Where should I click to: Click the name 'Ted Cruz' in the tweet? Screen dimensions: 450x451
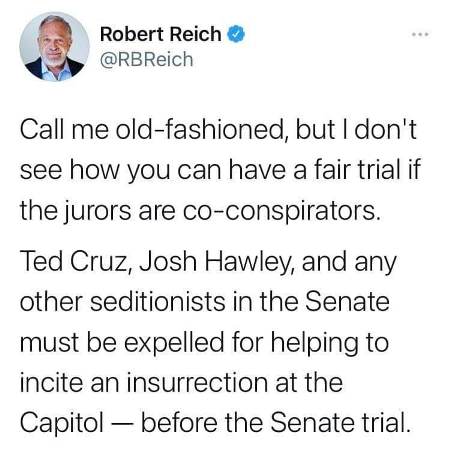point(74,261)
